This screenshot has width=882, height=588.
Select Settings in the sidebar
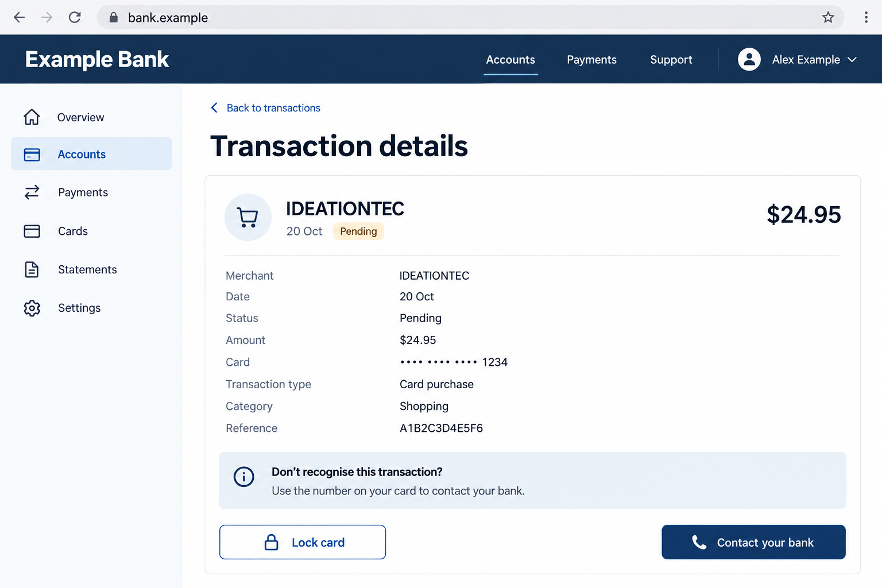91,308
